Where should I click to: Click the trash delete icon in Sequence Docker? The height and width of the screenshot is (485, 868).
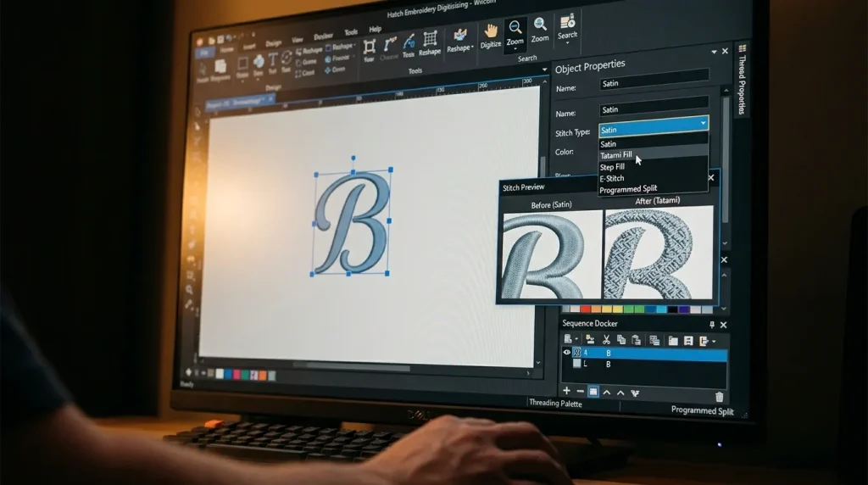[719, 397]
